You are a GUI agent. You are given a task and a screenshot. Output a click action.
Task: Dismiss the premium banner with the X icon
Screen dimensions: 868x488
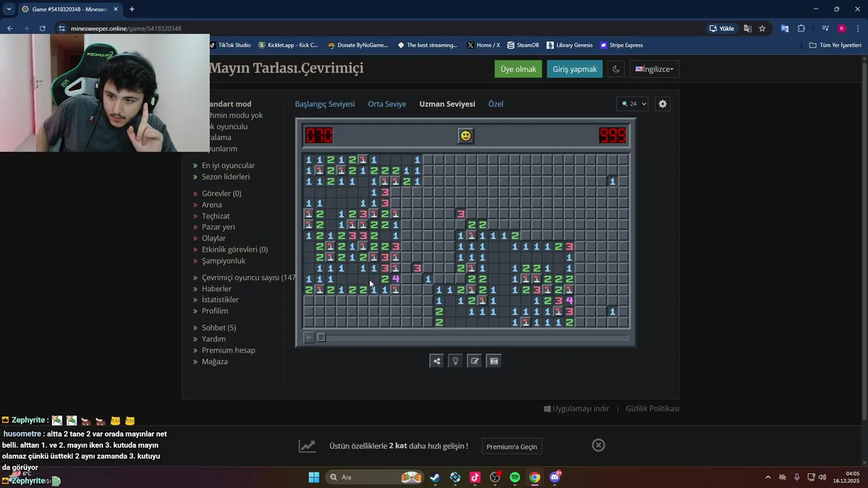(x=598, y=445)
